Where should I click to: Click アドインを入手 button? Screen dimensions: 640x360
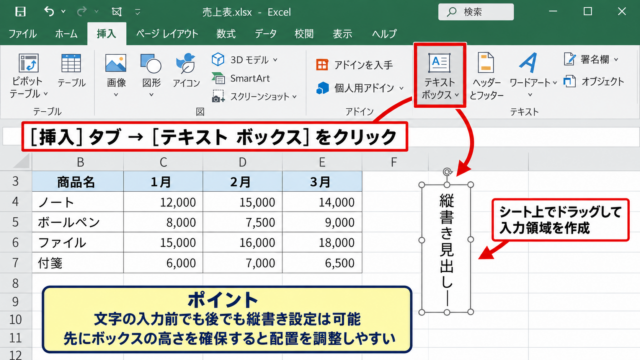(x=354, y=65)
